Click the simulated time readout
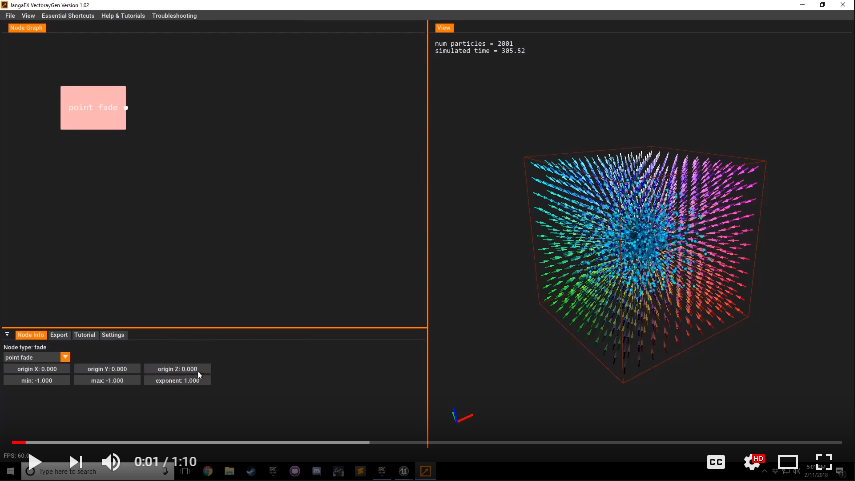 point(480,51)
